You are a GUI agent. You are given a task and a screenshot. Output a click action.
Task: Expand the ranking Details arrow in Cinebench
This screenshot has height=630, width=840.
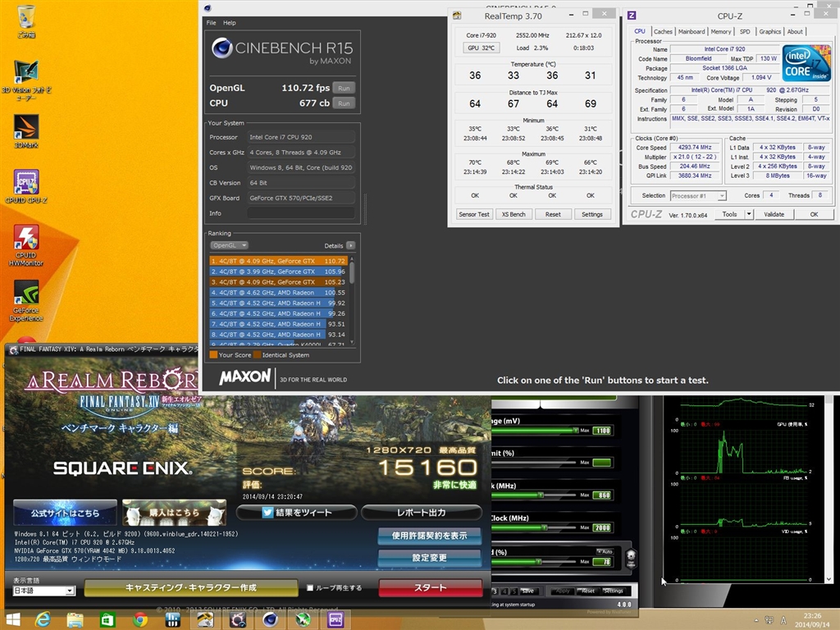[350, 245]
